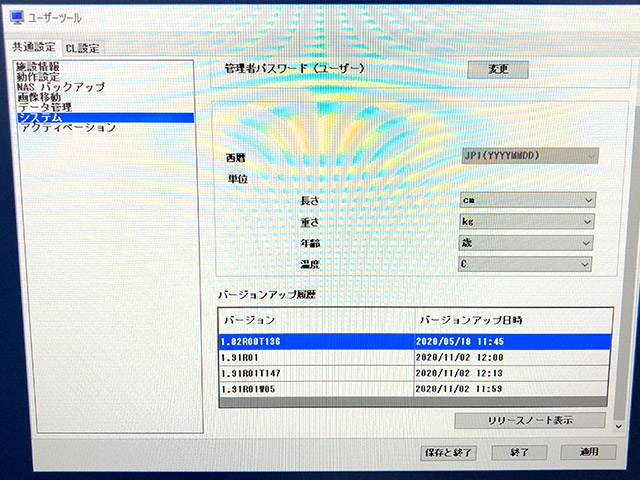Image resolution: width=640 pixels, height=480 pixels.
Task: Select データ管理 in the settings list
Action: click(x=45, y=107)
